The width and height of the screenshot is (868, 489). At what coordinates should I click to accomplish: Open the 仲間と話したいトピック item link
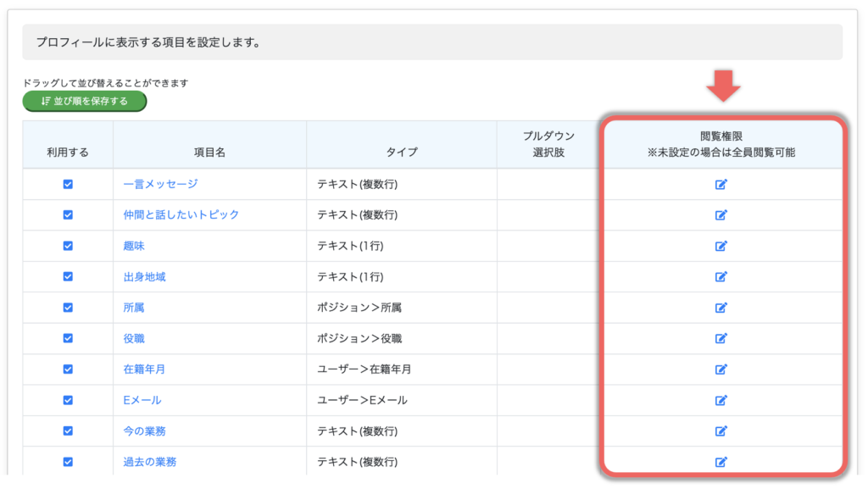pos(181,215)
